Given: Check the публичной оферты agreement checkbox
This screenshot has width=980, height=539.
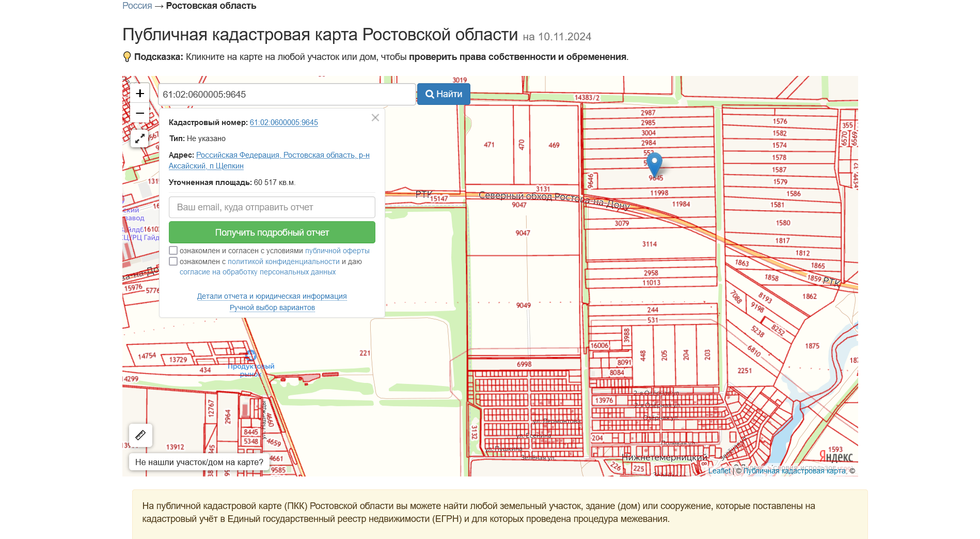Looking at the screenshot, I should pos(173,251).
